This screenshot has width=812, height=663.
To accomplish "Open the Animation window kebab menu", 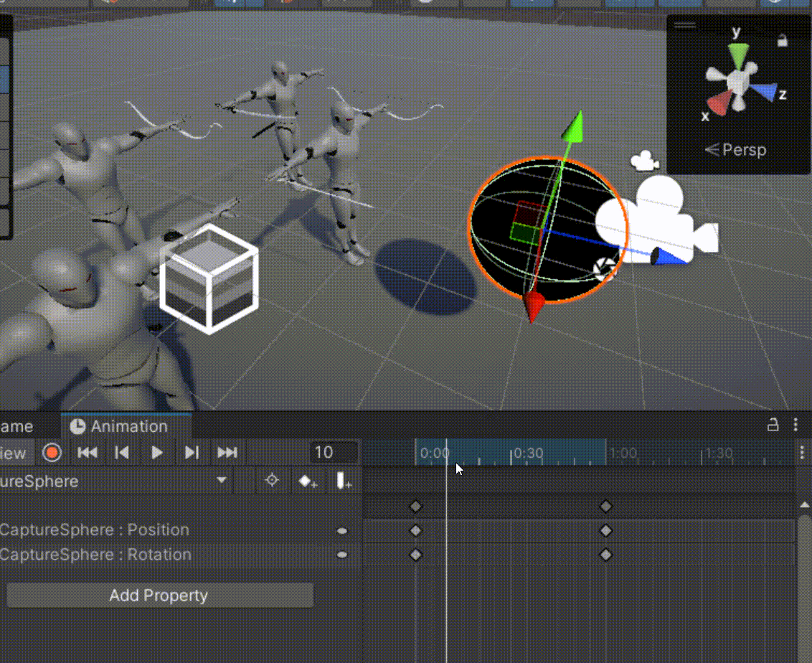I will [796, 425].
